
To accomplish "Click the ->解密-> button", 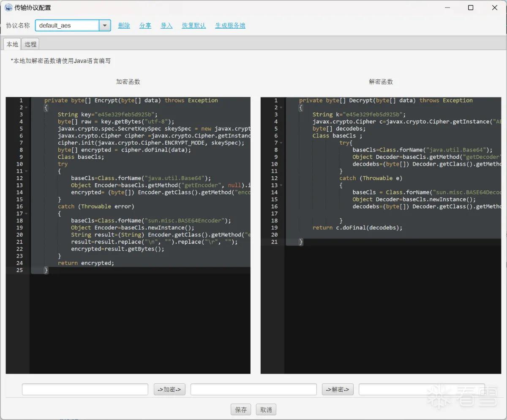I will click(338, 390).
